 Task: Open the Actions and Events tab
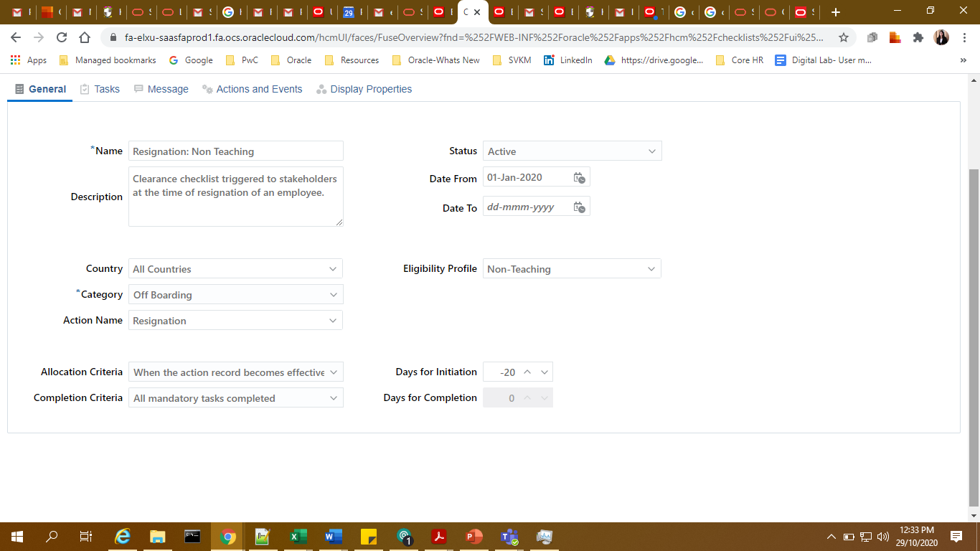pos(252,88)
